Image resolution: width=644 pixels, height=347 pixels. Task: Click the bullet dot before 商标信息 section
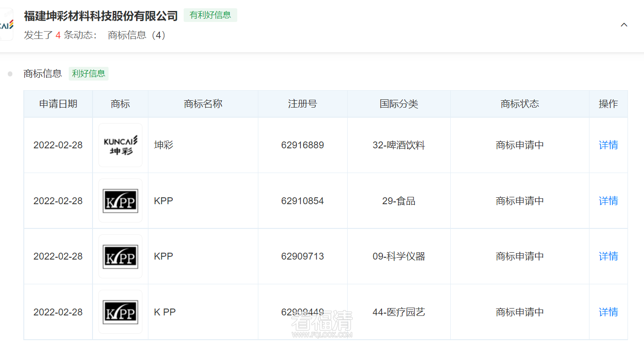[11, 73]
